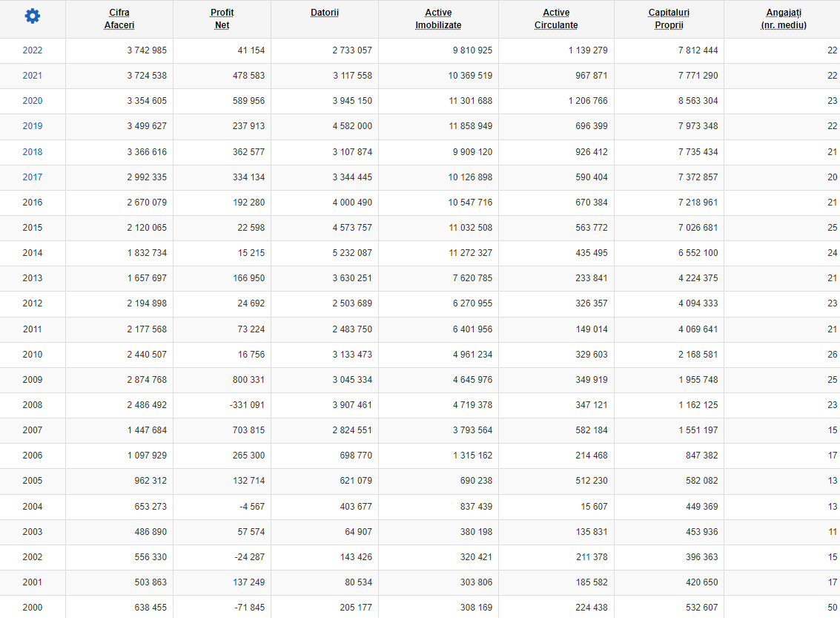Click negative profit value -331 091
The width and height of the screenshot is (840, 618).
coord(247,404)
